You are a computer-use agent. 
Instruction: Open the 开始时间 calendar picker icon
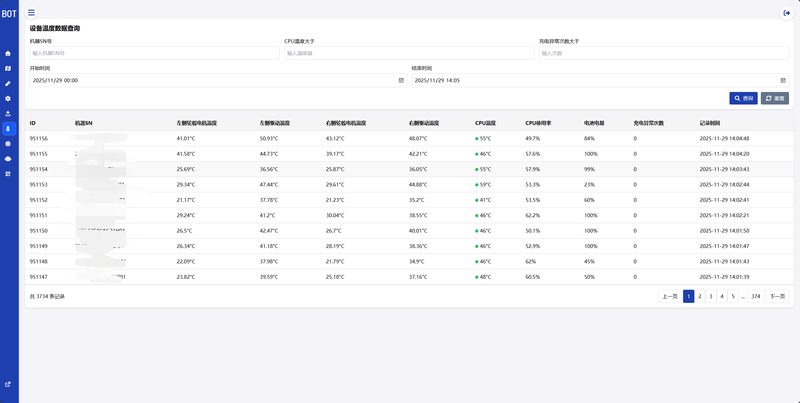point(401,80)
